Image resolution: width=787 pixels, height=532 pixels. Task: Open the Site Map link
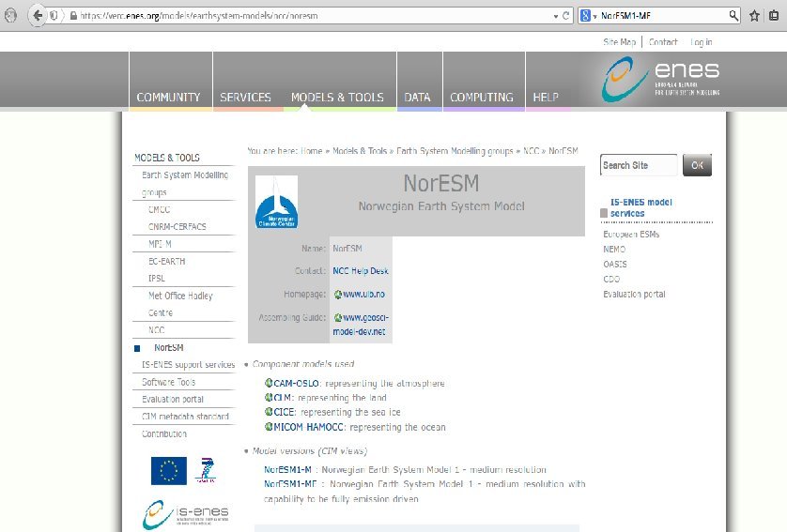(619, 42)
